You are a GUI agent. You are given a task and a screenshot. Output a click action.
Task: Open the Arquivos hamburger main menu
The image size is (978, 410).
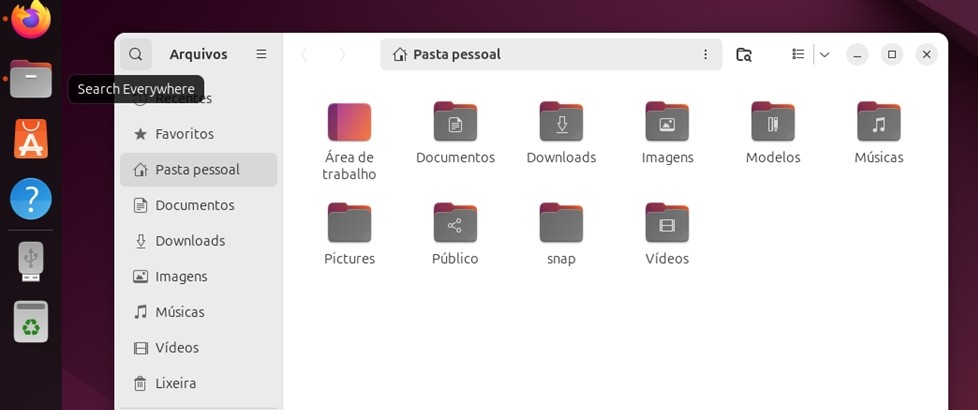point(261,54)
